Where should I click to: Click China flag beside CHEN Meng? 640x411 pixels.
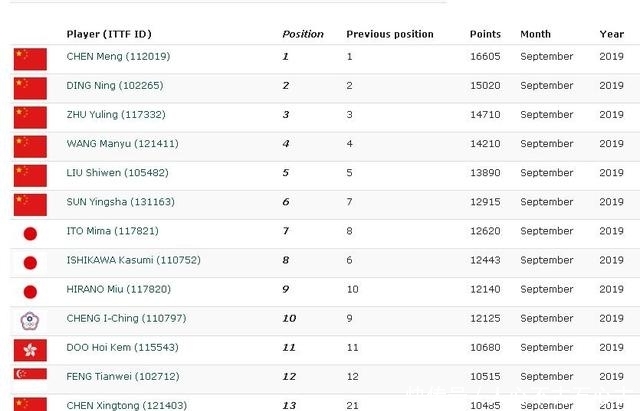point(30,59)
